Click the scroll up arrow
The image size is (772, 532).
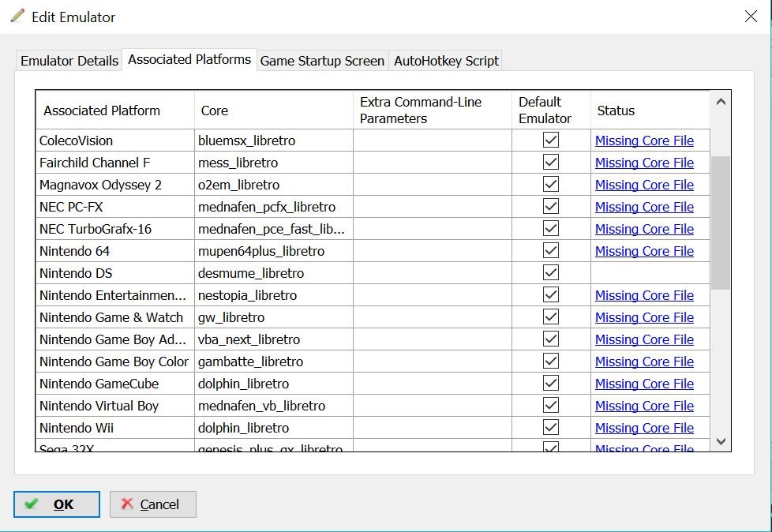tap(721, 102)
